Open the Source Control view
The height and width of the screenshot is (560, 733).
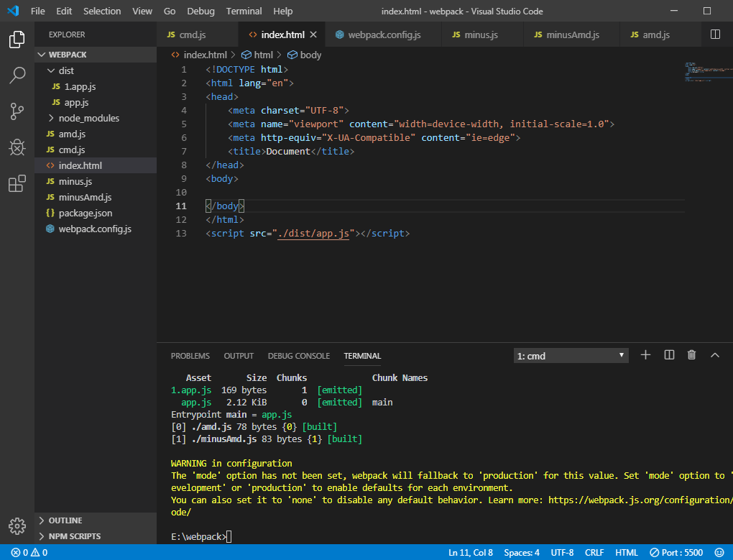tap(17, 111)
